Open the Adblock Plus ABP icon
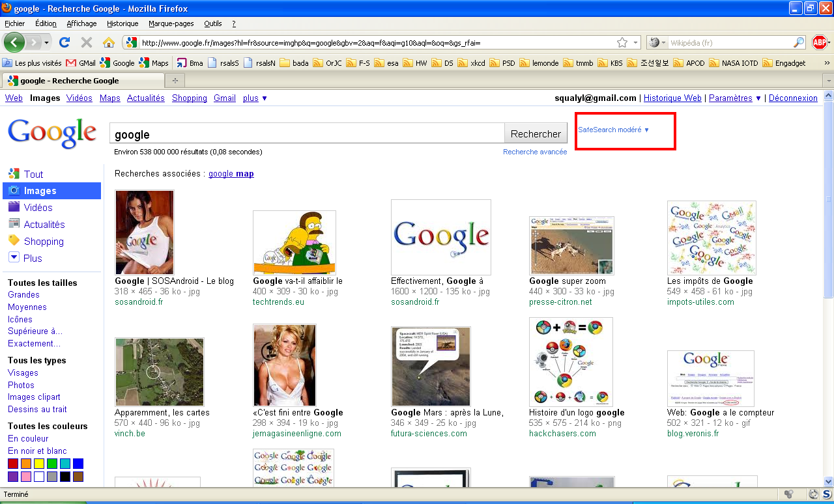The image size is (834, 504). click(x=820, y=42)
